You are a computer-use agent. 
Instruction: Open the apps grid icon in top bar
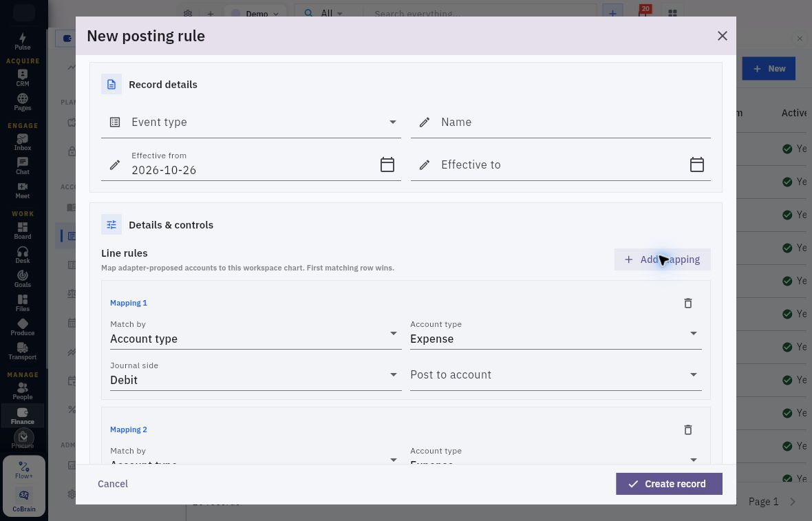(x=673, y=13)
